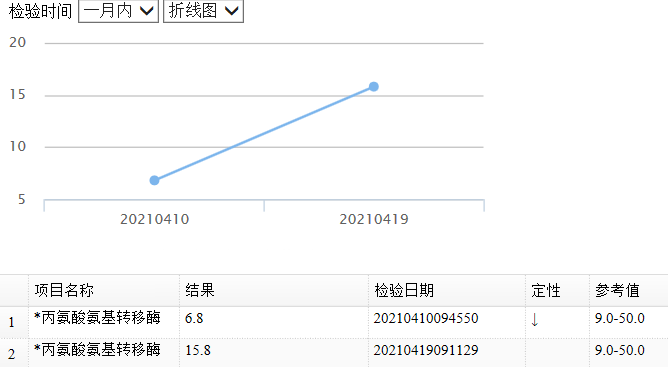Click the 20210410 x-axis label

[154, 220]
